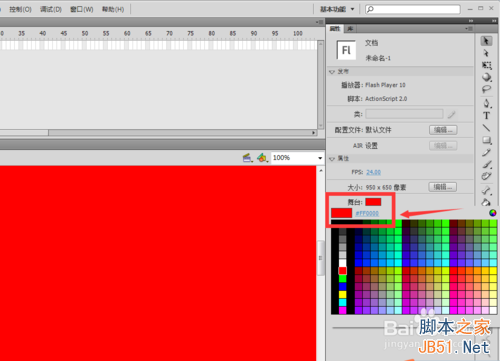Switch to the 属性 tab
Image resolution: width=500 pixels, height=361 pixels.
pyautogui.click(x=335, y=29)
